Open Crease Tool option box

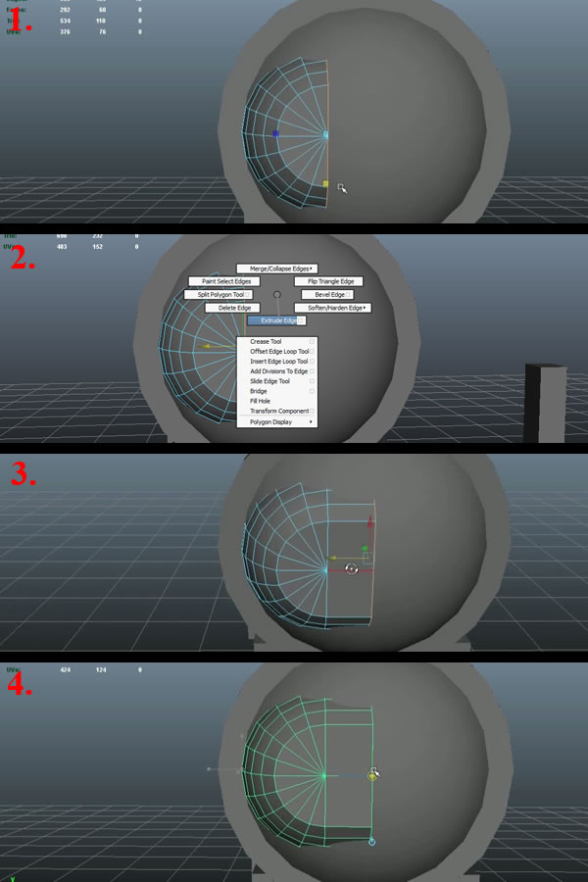pos(313,341)
